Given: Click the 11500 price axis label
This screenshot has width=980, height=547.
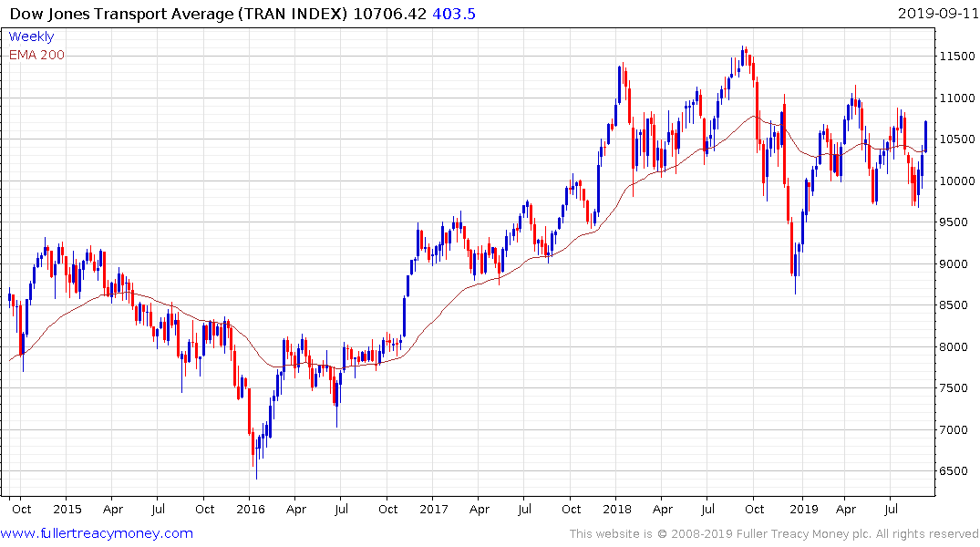Looking at the screenshot, I should click(957, 57).
